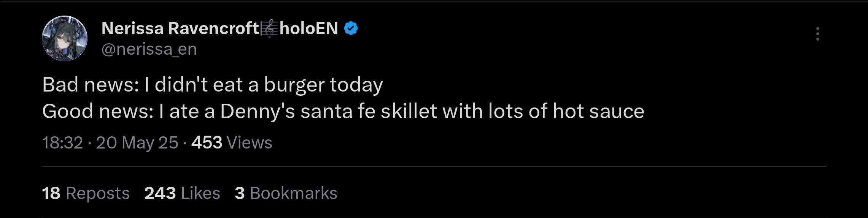868x218 pixels.
Task: Click the display name Nerissa Ravencroft
Action: click(180, 28)
